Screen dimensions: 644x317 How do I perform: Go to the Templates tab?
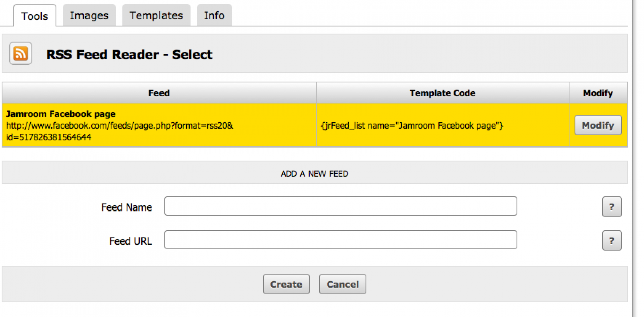click(x=156, y=16)
